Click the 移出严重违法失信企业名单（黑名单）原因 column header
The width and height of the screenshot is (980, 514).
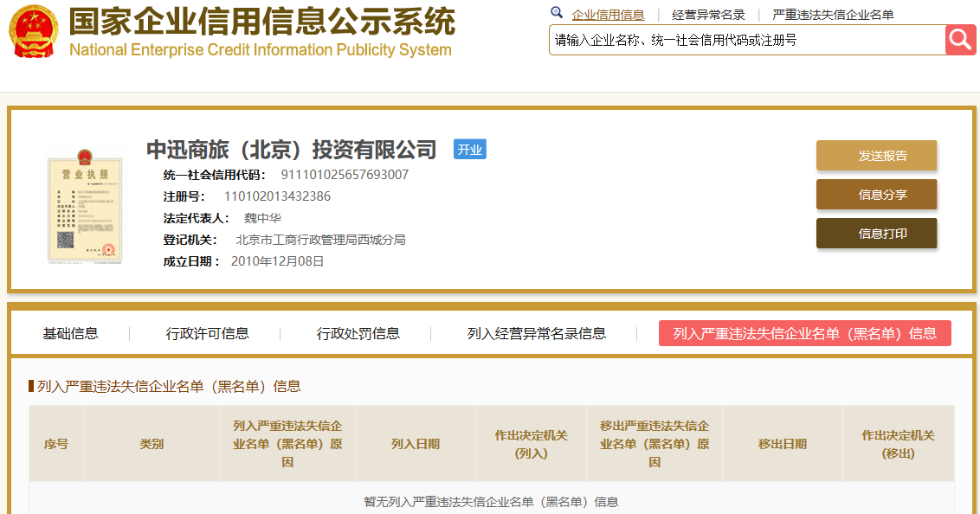tap(654, 444)
